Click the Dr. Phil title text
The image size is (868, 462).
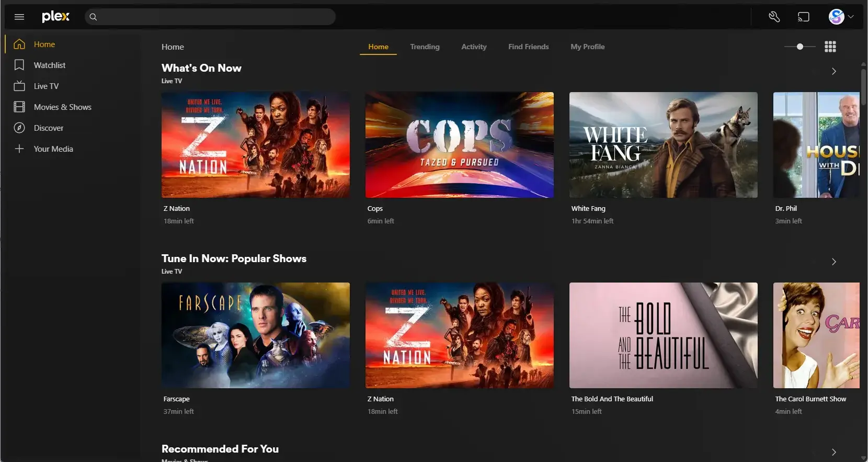pyautogui.click(x=786, y=208)
